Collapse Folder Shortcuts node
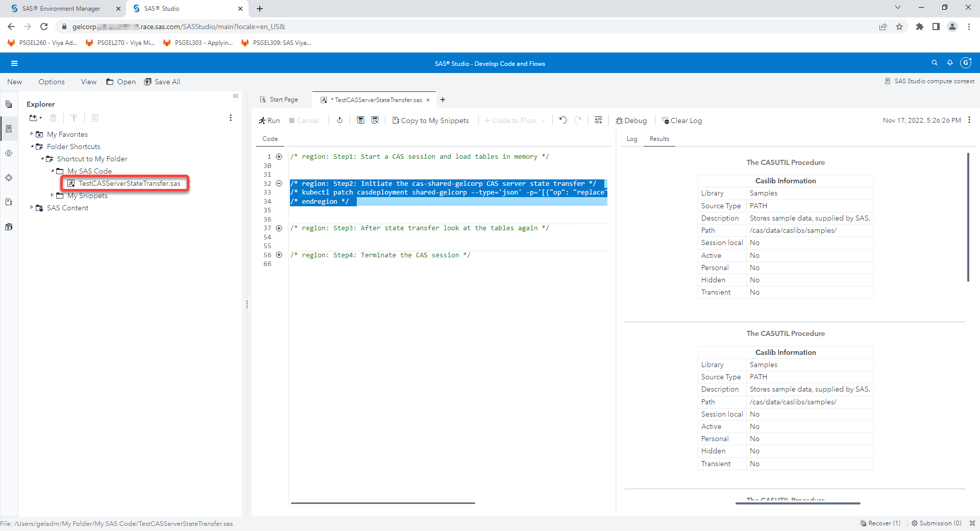This screenshot has height=531, width=980. tap(32, 146)
